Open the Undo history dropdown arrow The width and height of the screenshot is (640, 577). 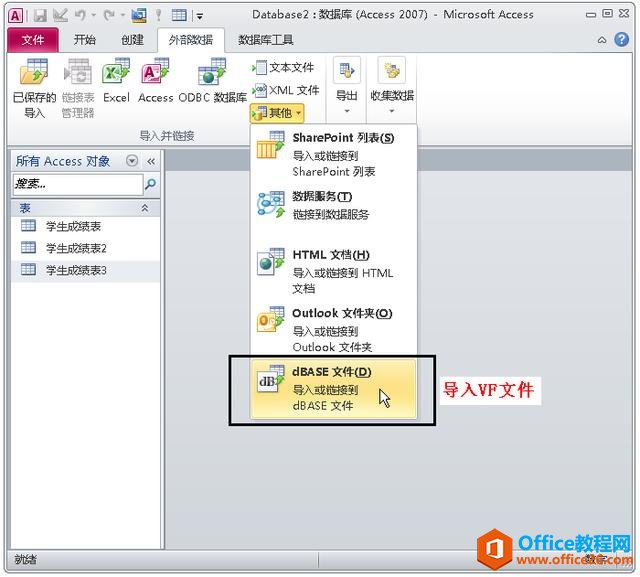(93, 16)
